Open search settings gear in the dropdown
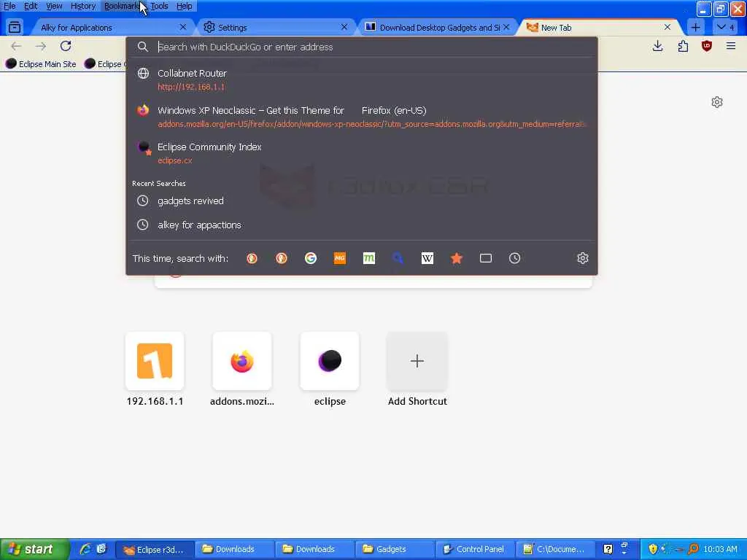Image resolution: width=747 pixels, height=560 pixels. (583, 258)
